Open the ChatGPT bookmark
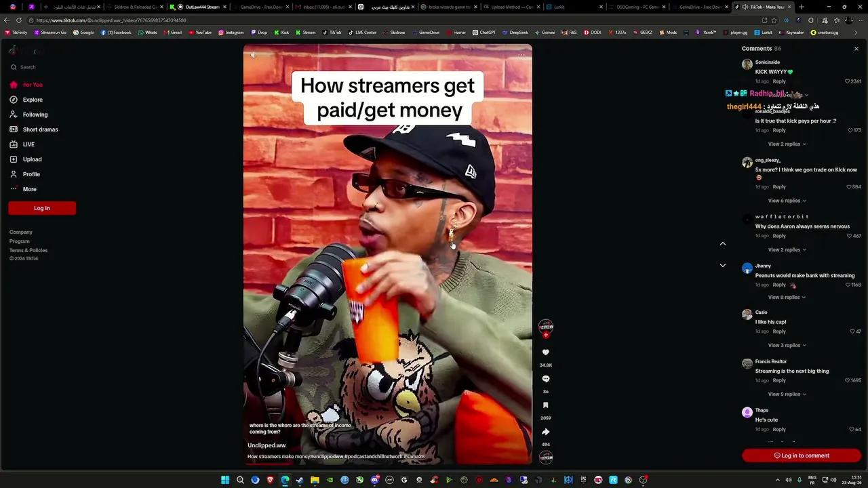868x488 pixels. 484,33
